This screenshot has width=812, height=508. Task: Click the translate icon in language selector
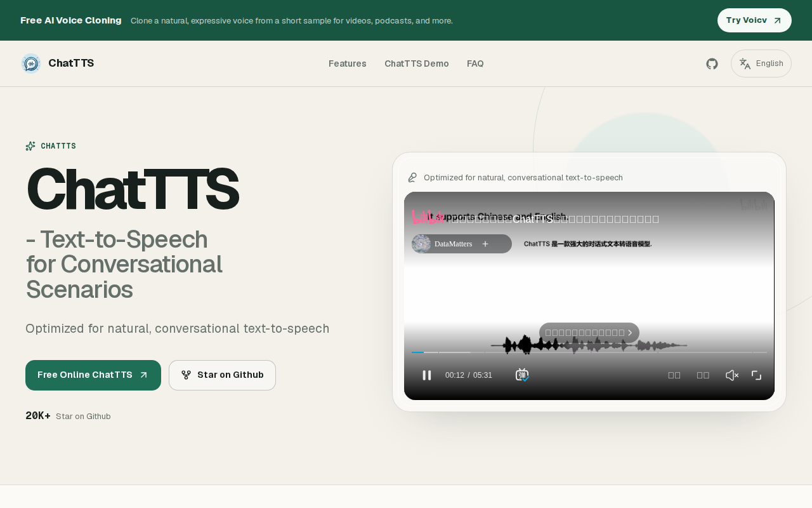click(745, 63)
